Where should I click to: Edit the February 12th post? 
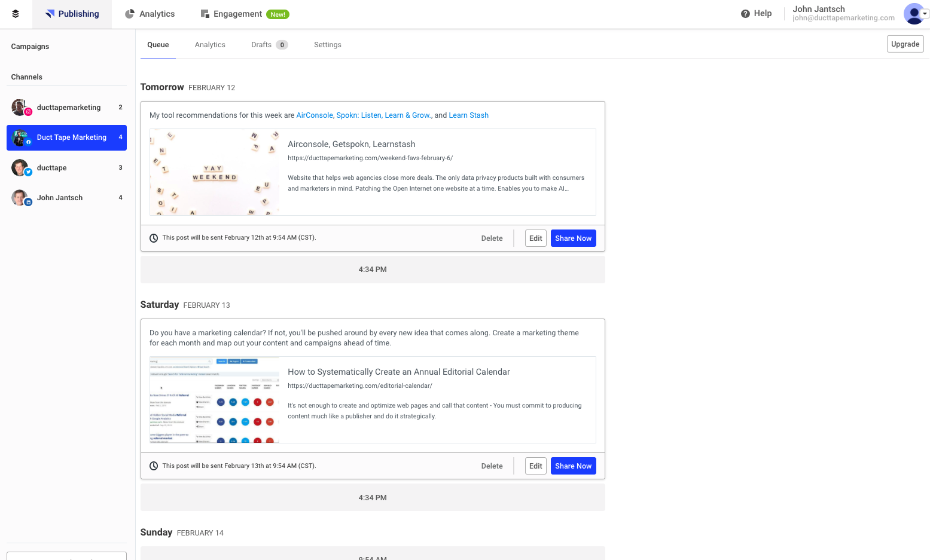535,238
